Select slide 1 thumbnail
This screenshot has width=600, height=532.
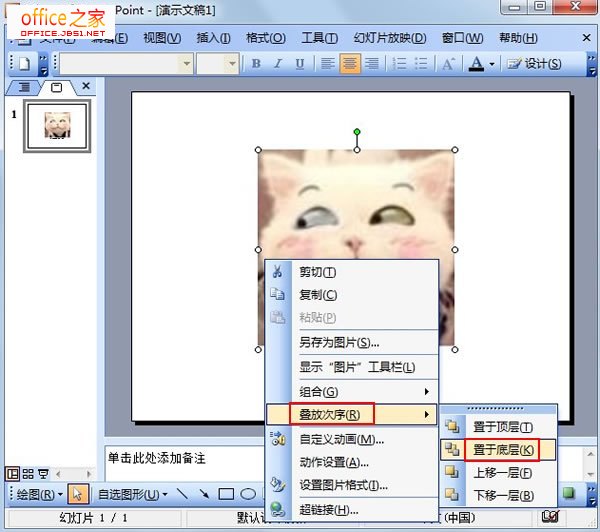pos(57,126)
